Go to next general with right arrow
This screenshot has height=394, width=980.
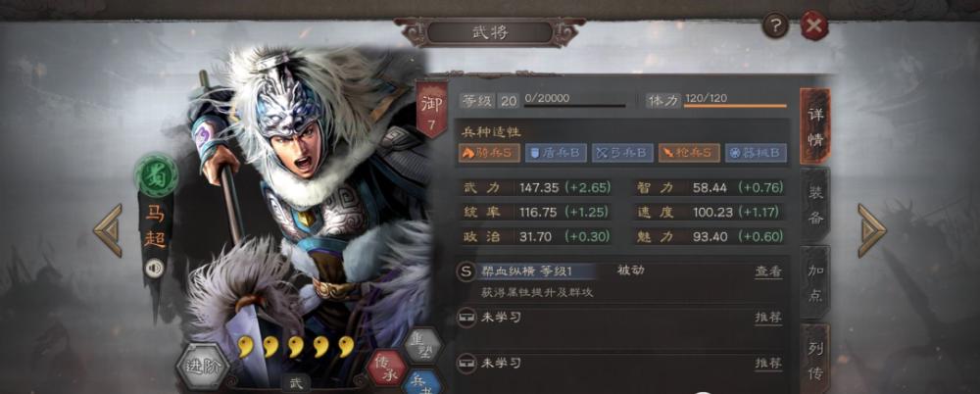pos(871,230)
